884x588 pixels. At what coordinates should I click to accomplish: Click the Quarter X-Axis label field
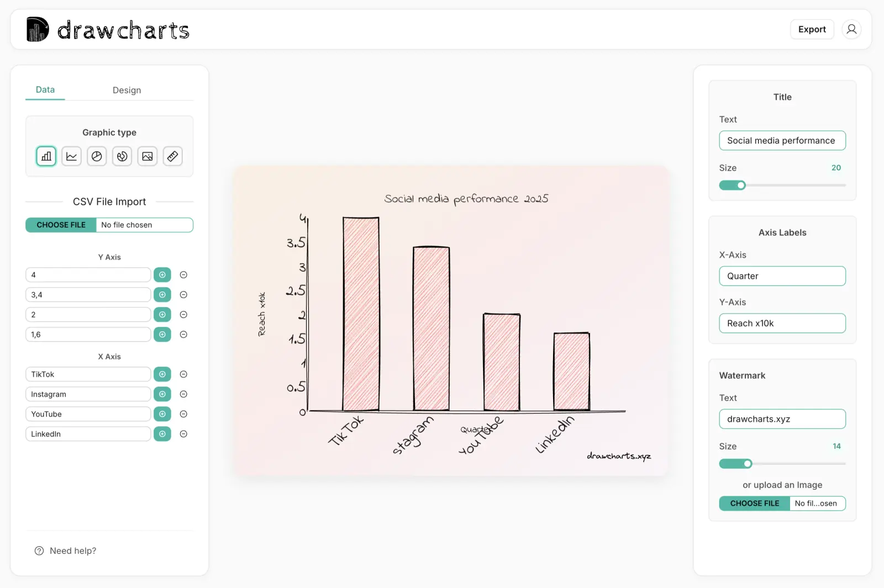782,276
